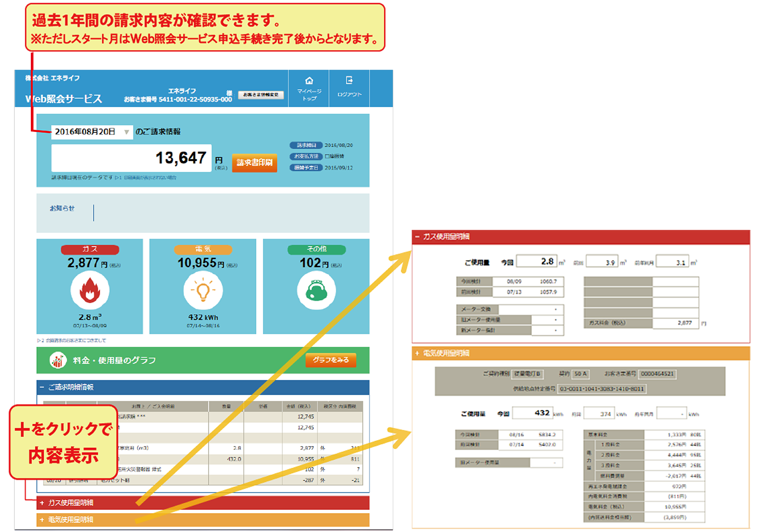Expand 電気使用量明細 below the billing table
The height and width of the screenshot is (532, 779).
[203, 520]
